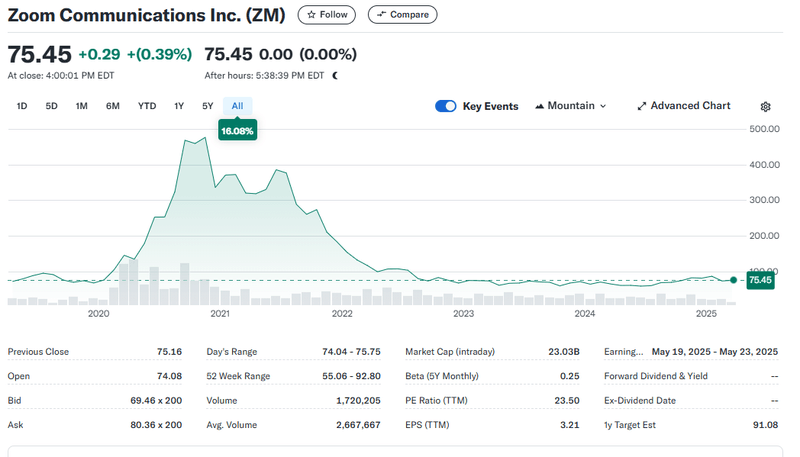The width and height of the screenshot is (800, 457).
Task: Select the 5D time range
Action: point(52,106)
